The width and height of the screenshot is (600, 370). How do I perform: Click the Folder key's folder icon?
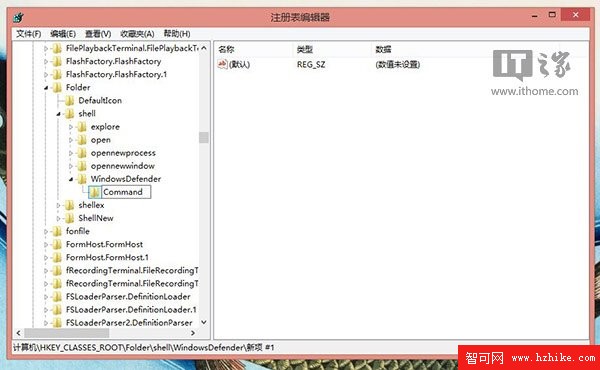(x=57, y=87)
